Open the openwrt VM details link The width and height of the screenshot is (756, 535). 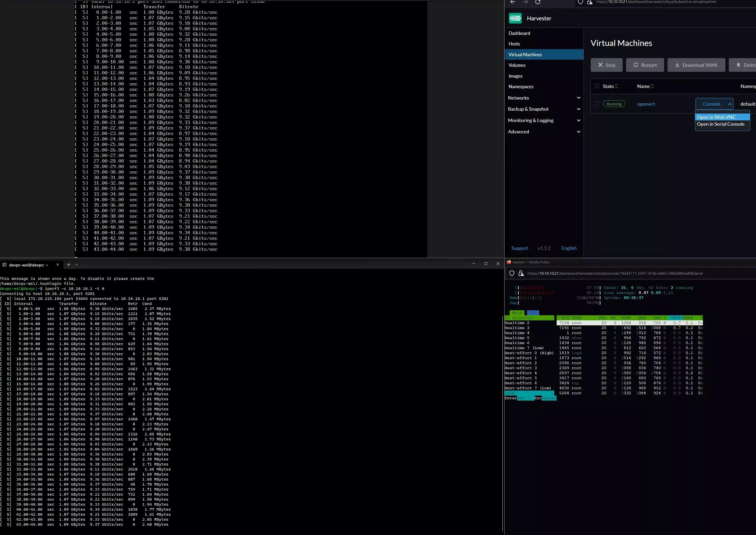pyautogui.click(x=646, y=104)
